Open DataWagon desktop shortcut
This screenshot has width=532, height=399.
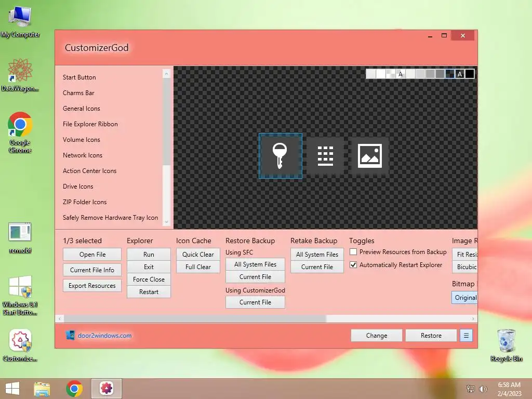(20, 75)
